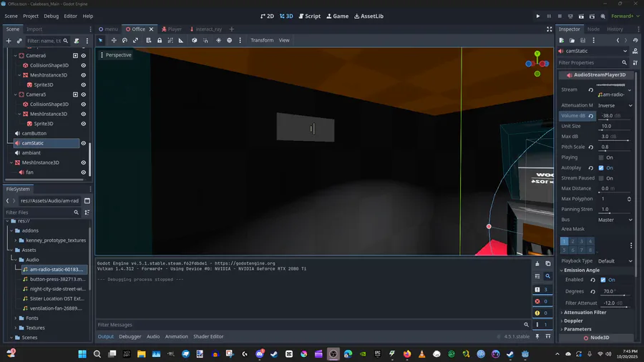Viewport: 644px width, 362px height.
Task: Revert Volume dB to default value
Action: coord(590,116)
